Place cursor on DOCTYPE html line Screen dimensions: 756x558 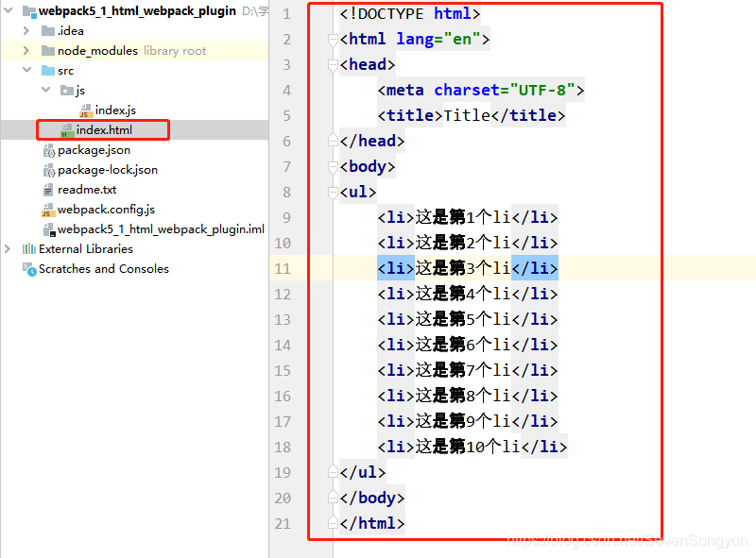410,13
